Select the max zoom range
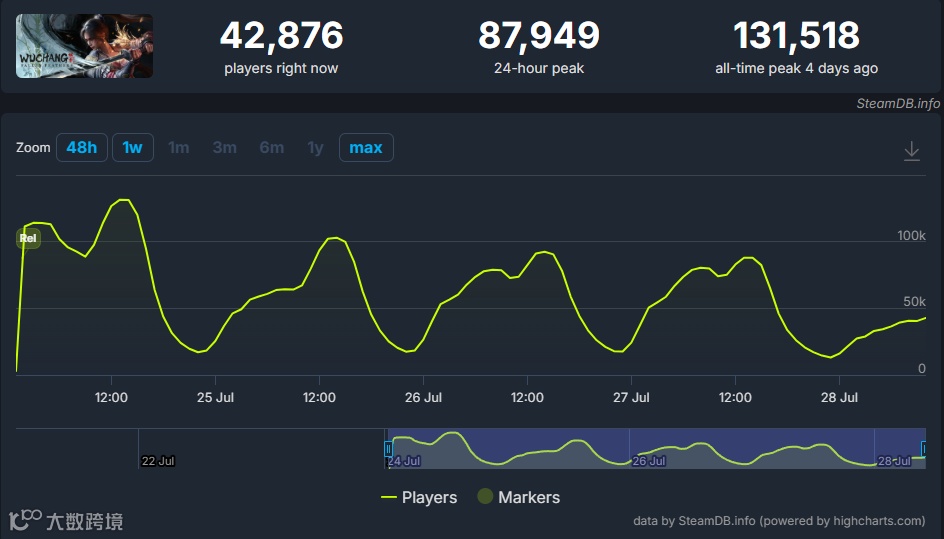 pyautogui.click(x=366, y=148)
